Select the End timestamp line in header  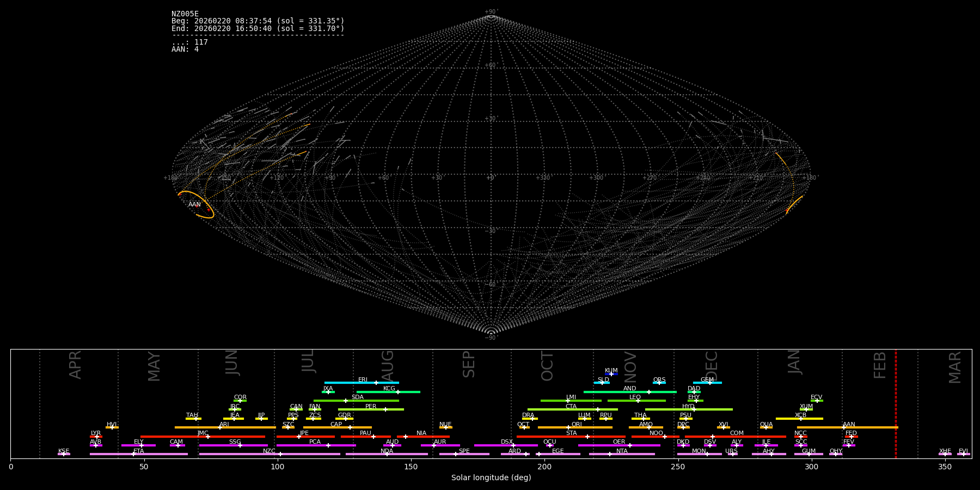(x=258, y=28)
